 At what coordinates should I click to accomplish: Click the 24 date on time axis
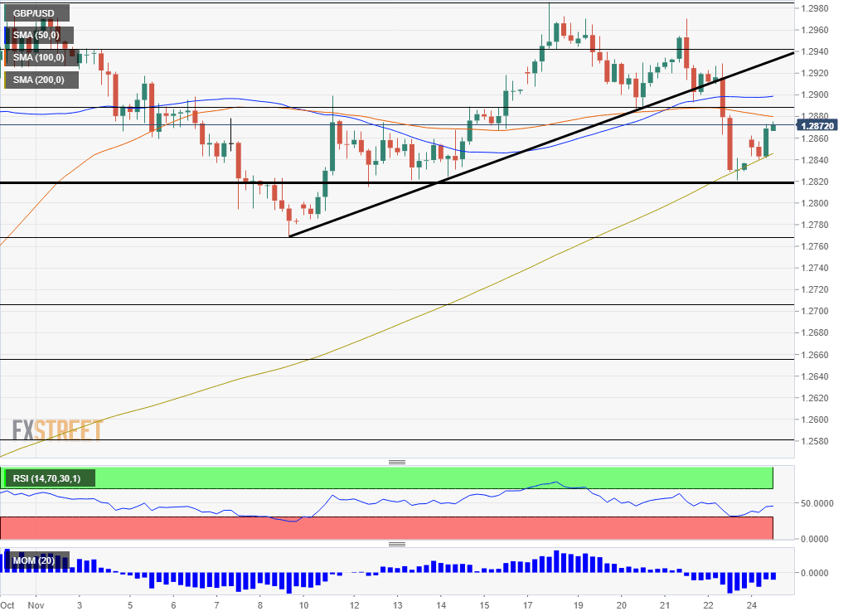[750, 605]
